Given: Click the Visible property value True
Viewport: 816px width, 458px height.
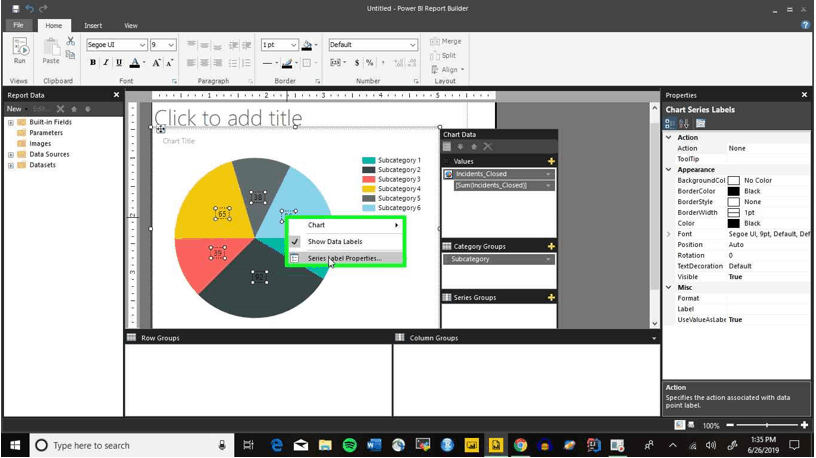Looking at the screenshot, I should click(735, 277).
